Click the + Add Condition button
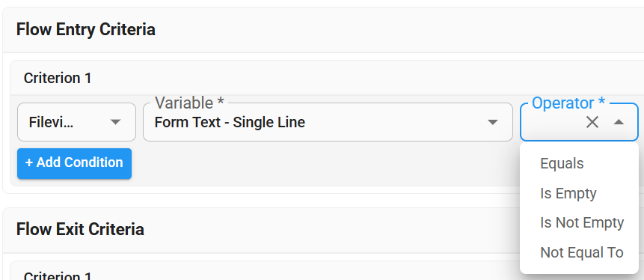This screenshot has height=280, width=644. point(74,164)
